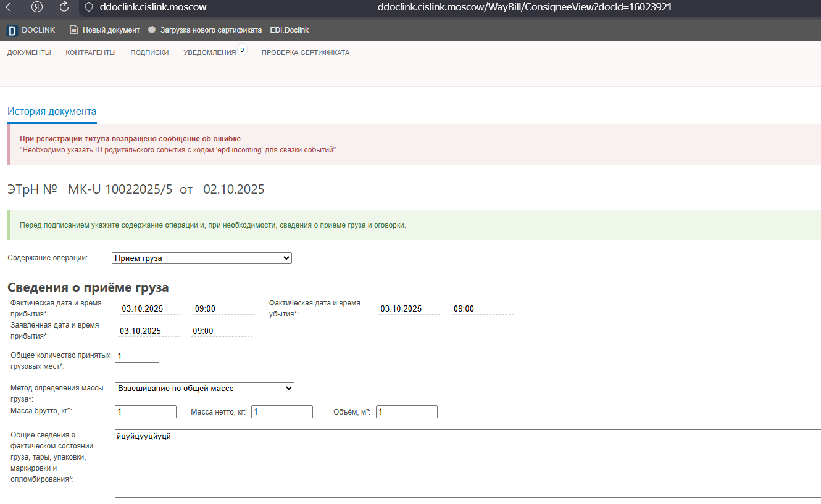This screenshot has height=504, width=821.
Task: Click the certificate upload gear icon
Action: pos(152,30)
